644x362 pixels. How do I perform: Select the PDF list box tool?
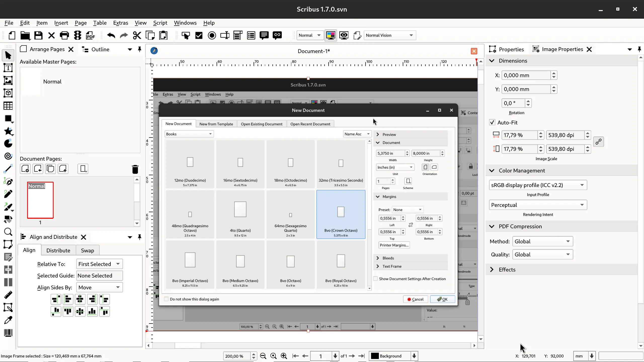(x=251, y=35)
